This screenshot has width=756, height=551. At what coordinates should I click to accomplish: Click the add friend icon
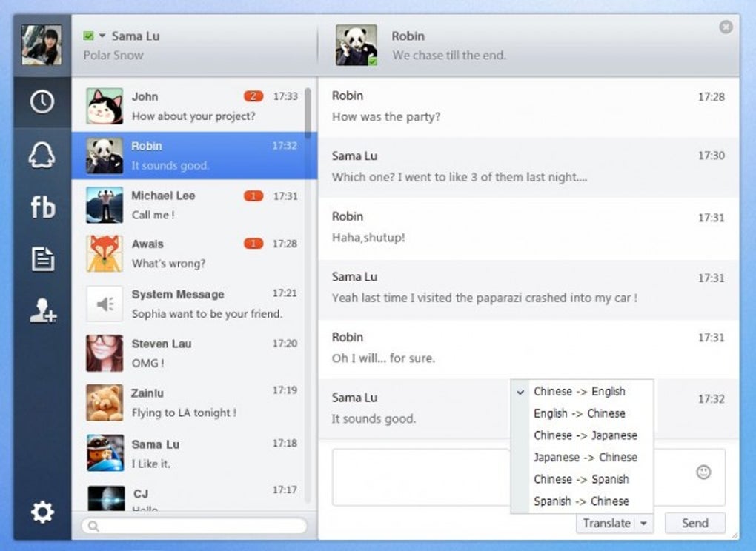43,310
